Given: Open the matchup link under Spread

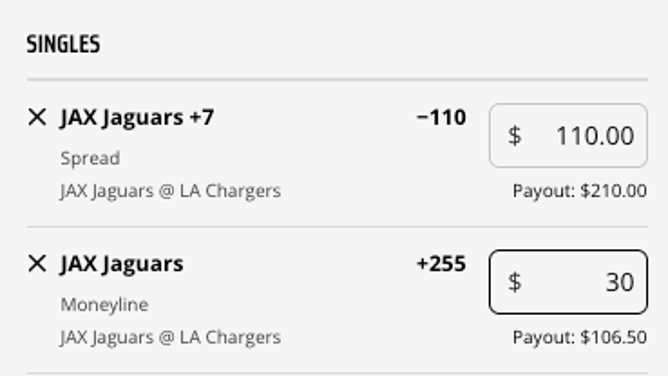Looking at the screenshot, I should click(171, 191).
